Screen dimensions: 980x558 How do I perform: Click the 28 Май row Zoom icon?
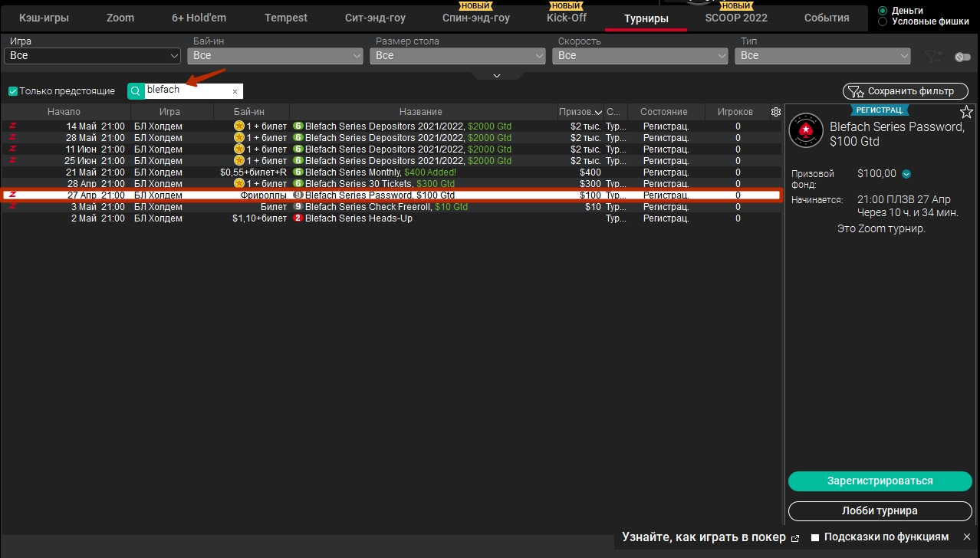[12, 137]
